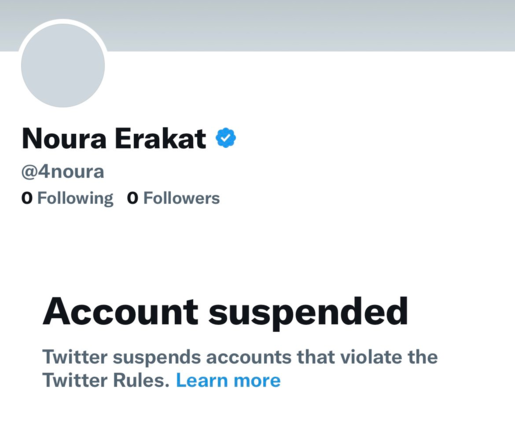Image resolution: width=515 pixels, height=448 pixels.
Task: Click the white ring around avatar
Action: pos(63,21)
